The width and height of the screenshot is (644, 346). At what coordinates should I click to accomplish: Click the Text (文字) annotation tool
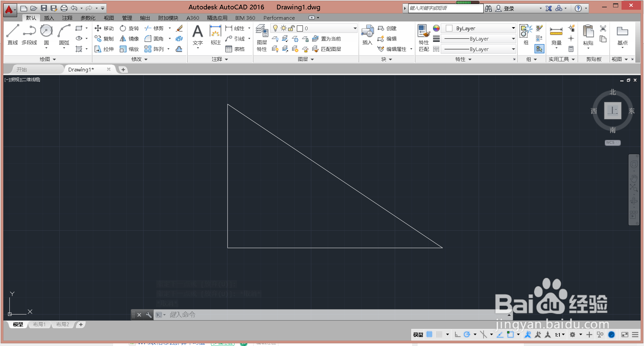click(x=198, y=35)
